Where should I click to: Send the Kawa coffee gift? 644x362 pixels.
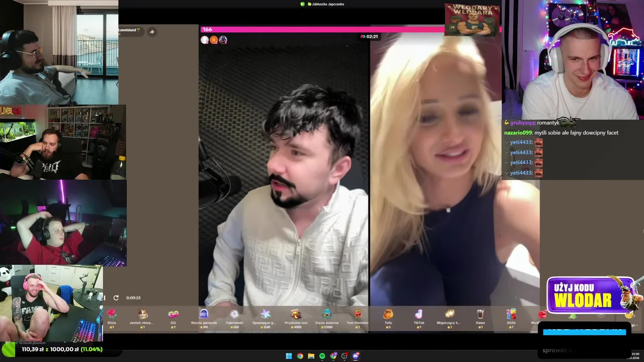point(480,318)
